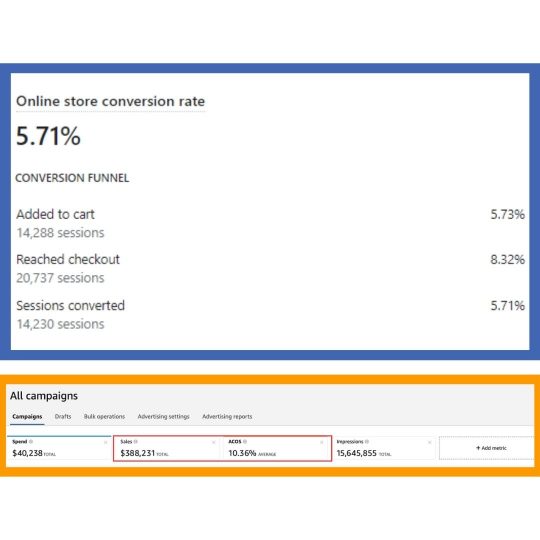
Task: Open the Advertising reports tab
Action: coord(227,416)
